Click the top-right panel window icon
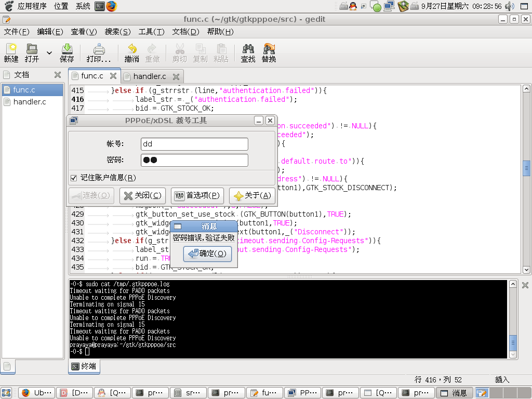The width and height of the screenshot is (532, 399). pos(525,6)
